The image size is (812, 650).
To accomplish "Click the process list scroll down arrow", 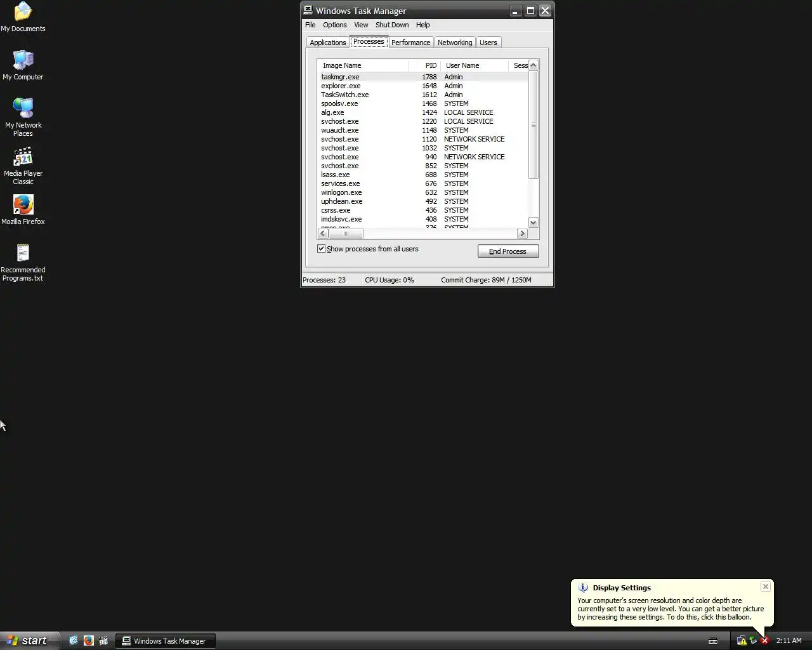I will coord(534,222).
